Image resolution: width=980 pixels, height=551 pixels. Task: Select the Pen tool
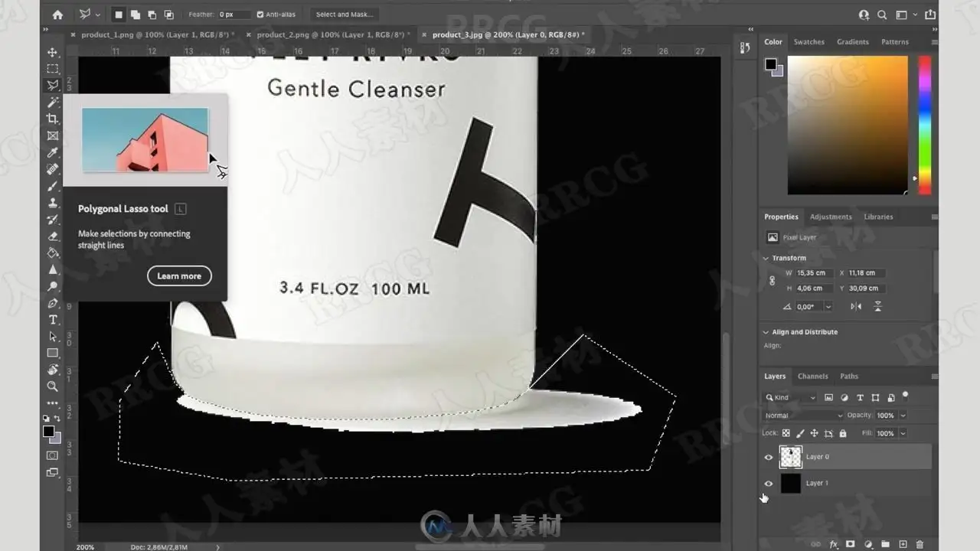click(53, 303)
